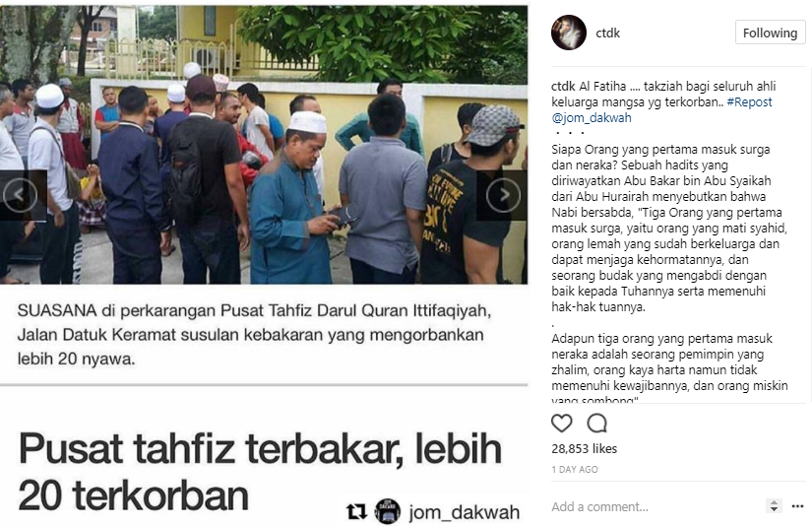Click the repost arrows icon beside jom_dakwah

point(356,512)
